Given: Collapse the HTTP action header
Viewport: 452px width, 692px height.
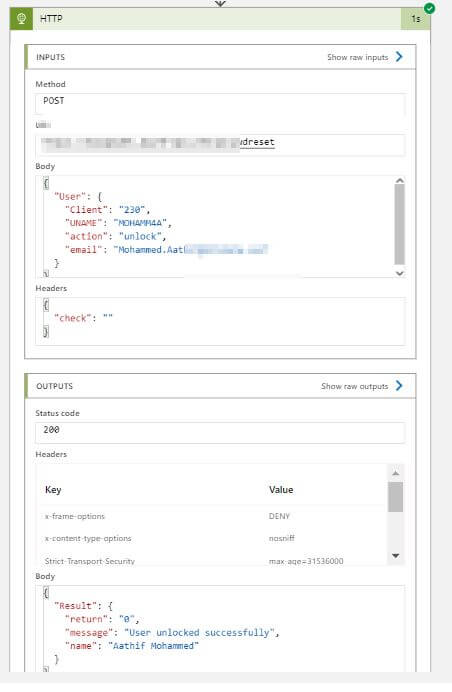Looking at the screenshot, I should pos(220,19).
